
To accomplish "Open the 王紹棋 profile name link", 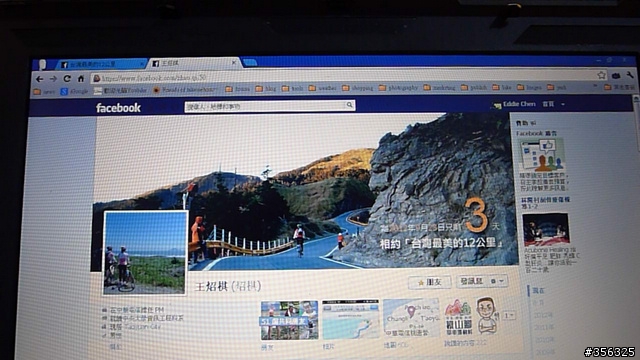I will click(228, 286).
